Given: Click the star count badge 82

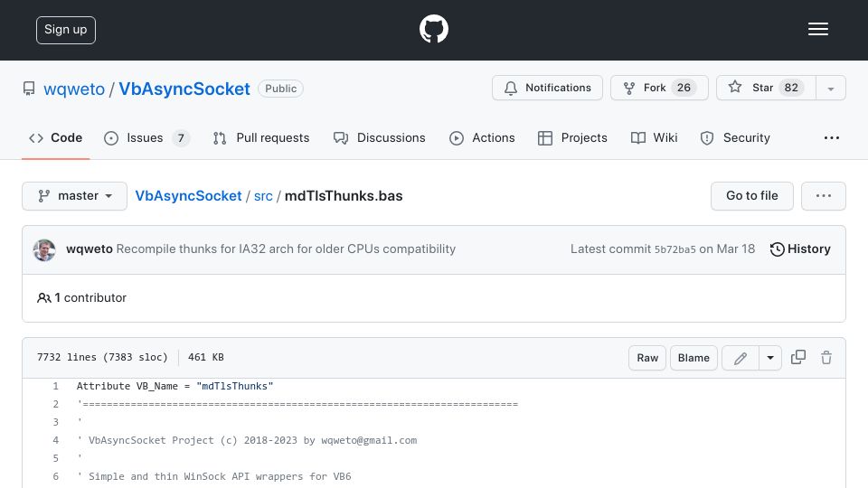Looking at the screenshot, I should point(791,88).
